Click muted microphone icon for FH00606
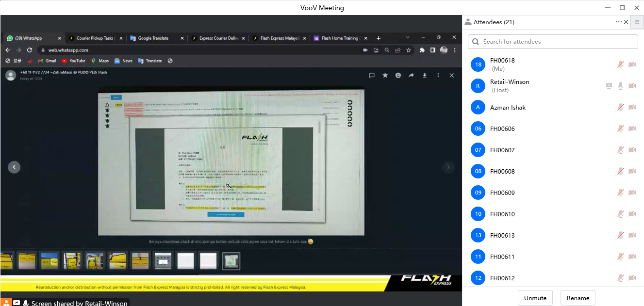The width and height of the screenshot is (644, 306). coord(621,129)
